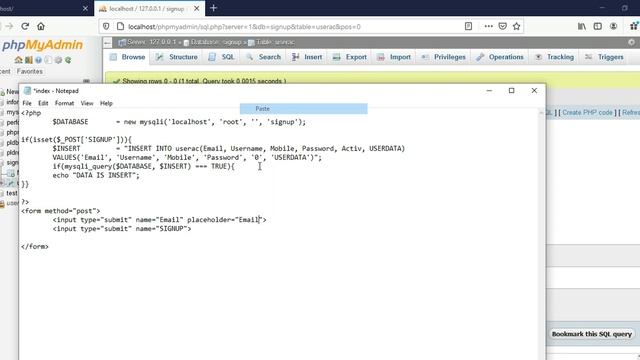Screen dimensions: 640x360
Task: Click the page settings gear in the breadcrumb bar
Action: pyautogui.click(x=631, y=42)
